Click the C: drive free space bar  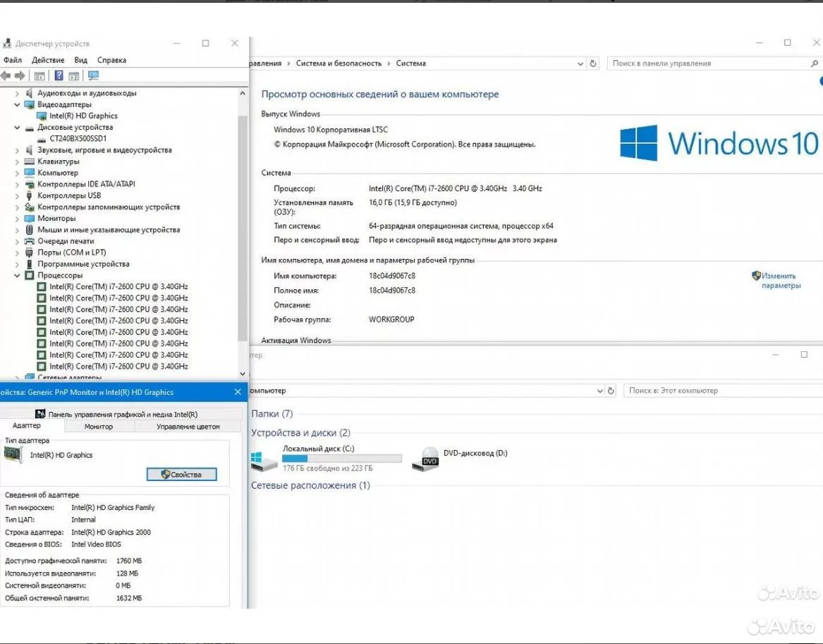[342, 458]
